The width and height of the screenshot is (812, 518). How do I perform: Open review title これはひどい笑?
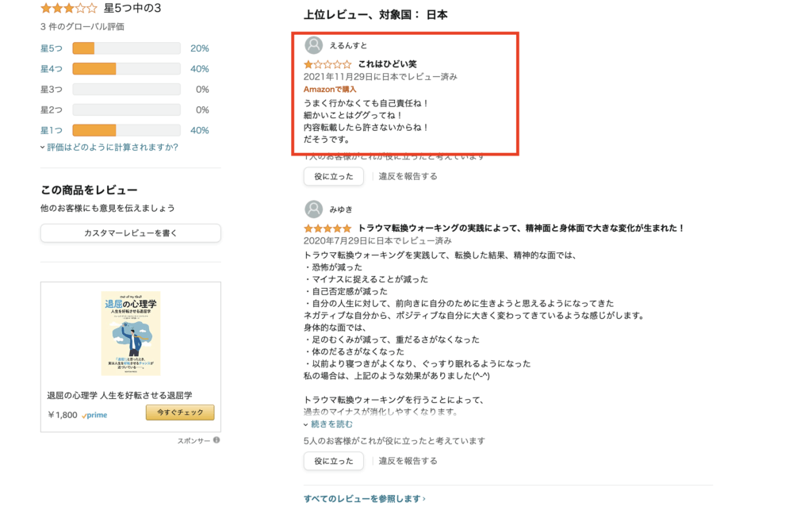pos(387,64)
